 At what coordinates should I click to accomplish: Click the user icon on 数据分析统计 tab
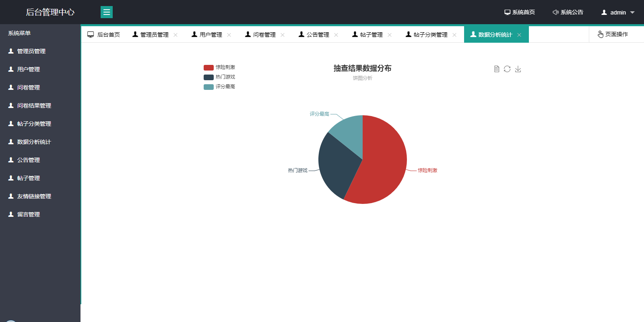point(473,34)
